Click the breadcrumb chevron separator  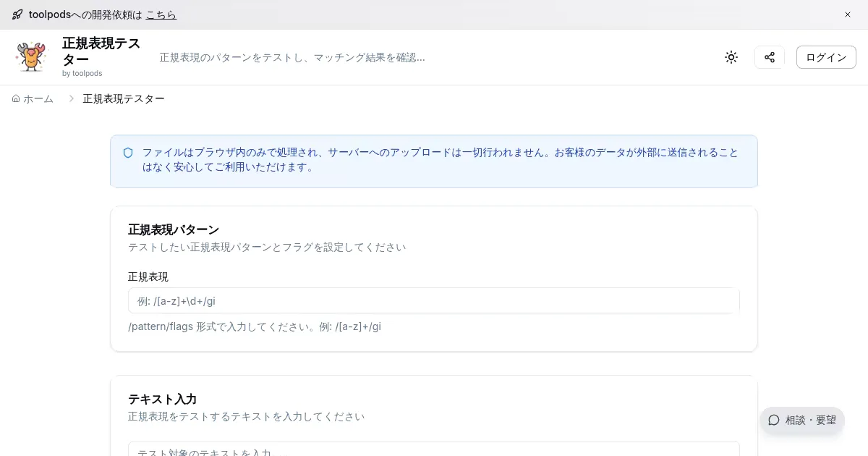coord(71,98)
